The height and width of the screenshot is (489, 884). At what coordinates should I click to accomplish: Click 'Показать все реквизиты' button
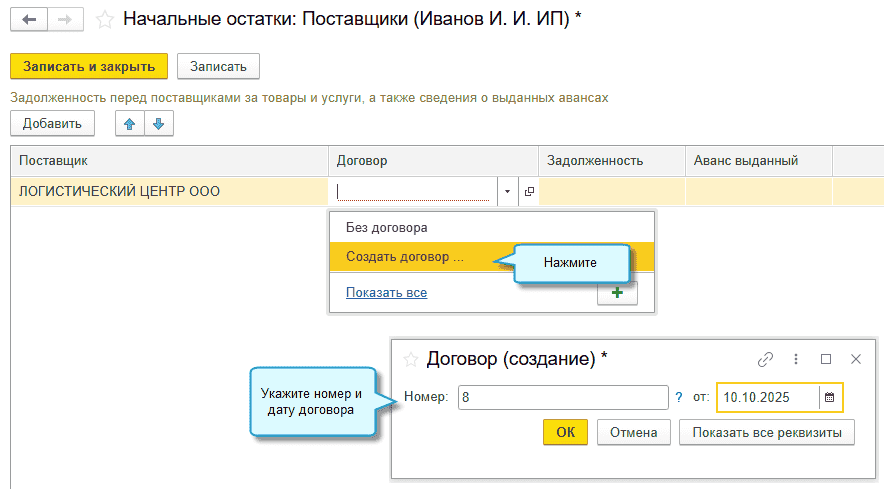(766, 432)
